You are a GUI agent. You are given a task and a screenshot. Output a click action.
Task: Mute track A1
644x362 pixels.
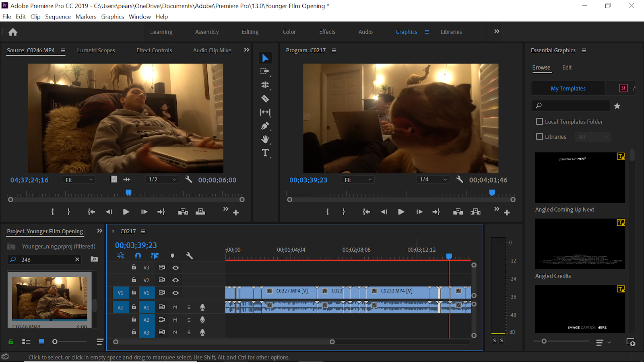coord(175,307)
